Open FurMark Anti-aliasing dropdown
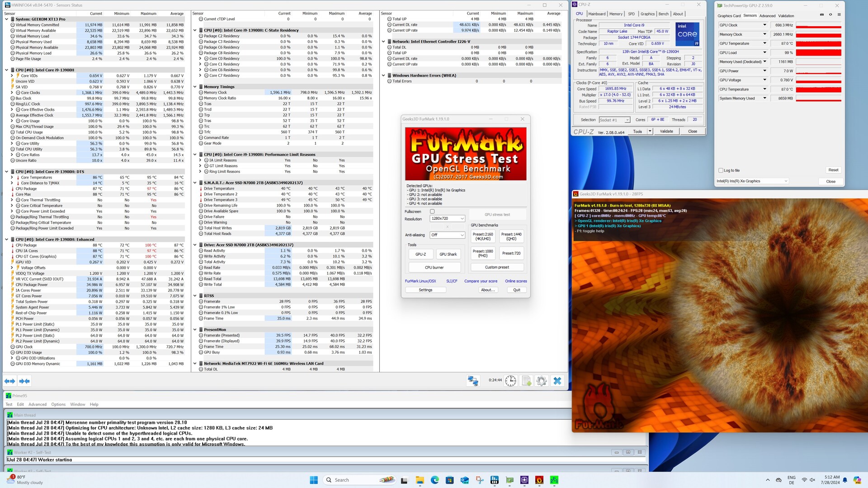 click(447, 235)
